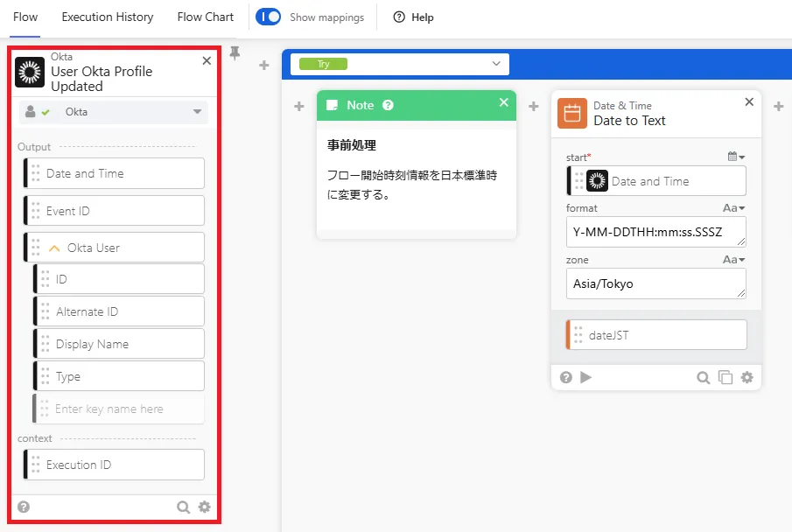
Task: Click the search icon in Okta card footer
Action: pyautogui.click(x=184, y=507)
